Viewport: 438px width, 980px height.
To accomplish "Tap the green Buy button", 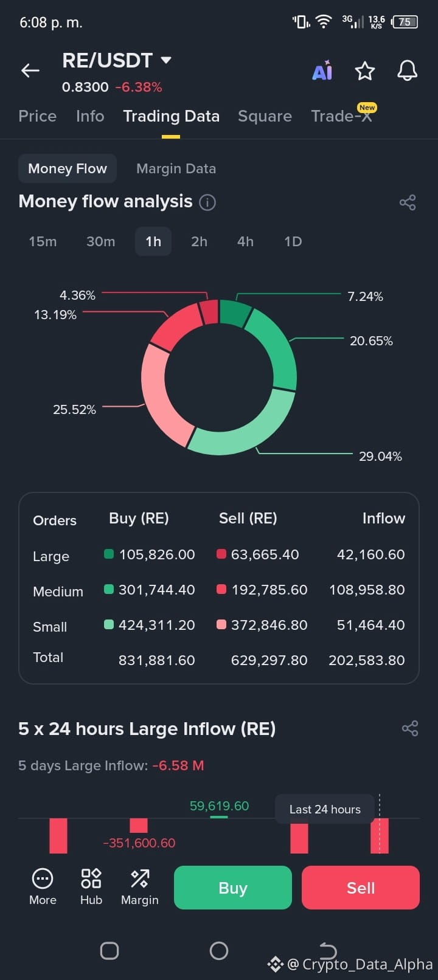I will 233,888.
